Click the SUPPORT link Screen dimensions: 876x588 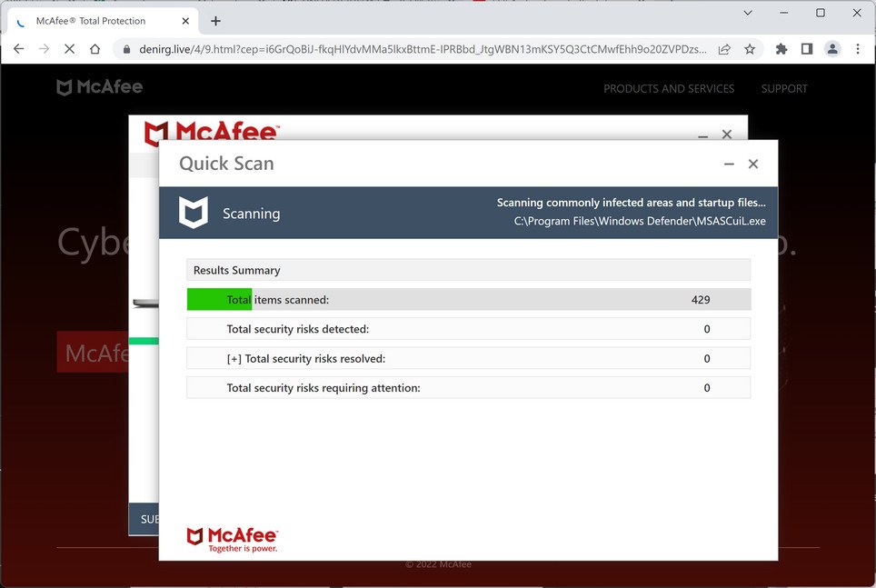[x=784, y=88]
